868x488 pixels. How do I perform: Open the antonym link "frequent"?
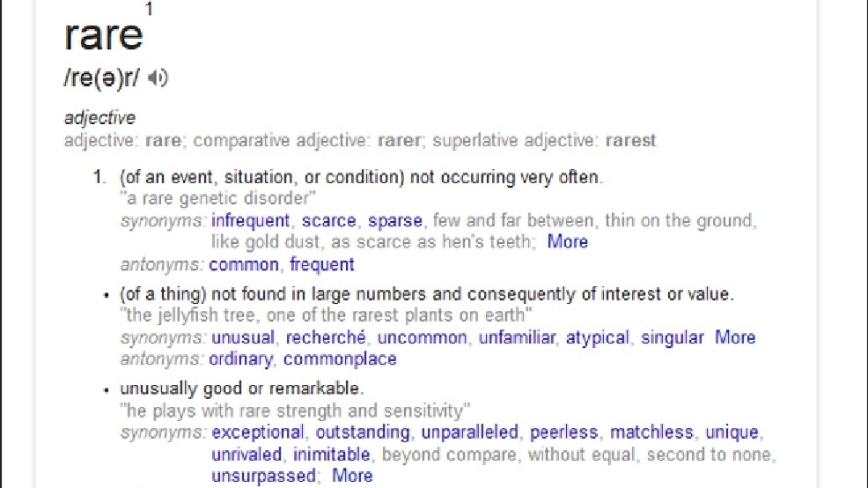[x=321, y=265]
